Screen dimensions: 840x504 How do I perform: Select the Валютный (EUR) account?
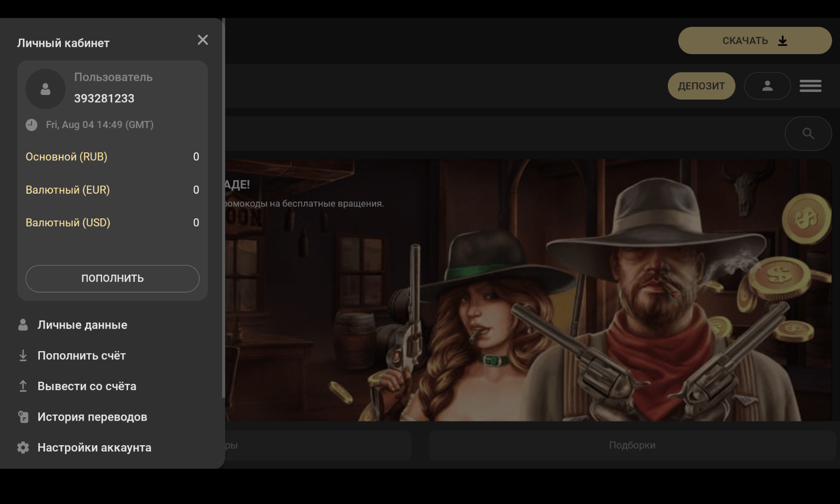[x=68, y=190]
